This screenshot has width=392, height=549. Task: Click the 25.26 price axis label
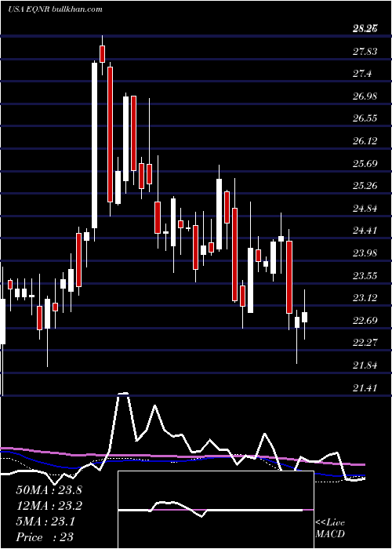(365, 186)
